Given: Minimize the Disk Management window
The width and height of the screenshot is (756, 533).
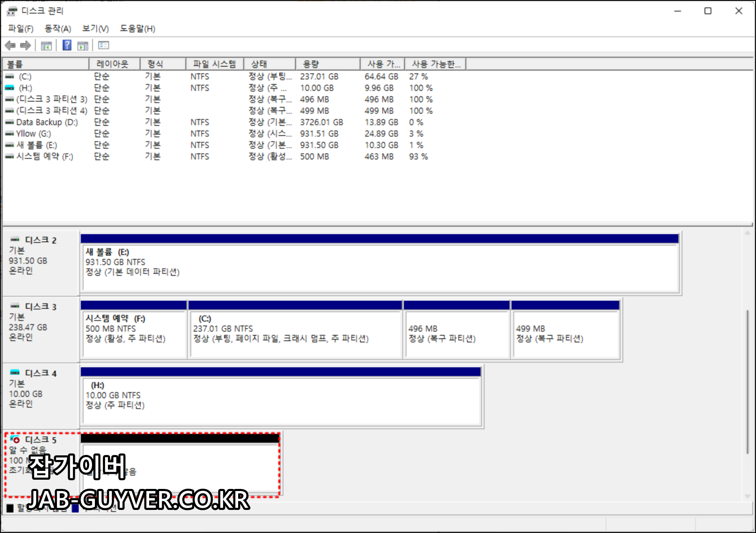Looking at the screenshot, I should point(677,11).
